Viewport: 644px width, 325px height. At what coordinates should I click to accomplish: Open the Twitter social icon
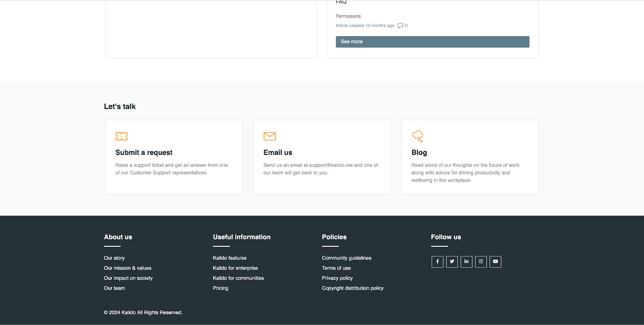(x=452, y=262)
